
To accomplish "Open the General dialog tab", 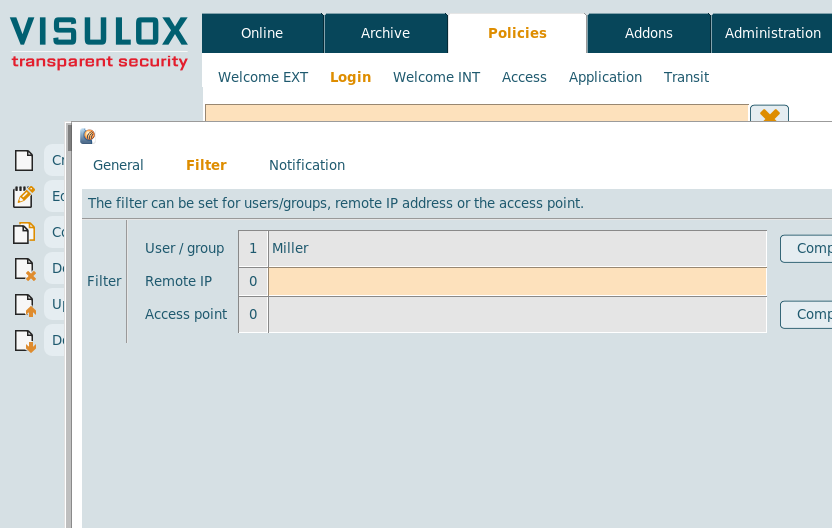I will pyautogui.click(x=118, y=165).
